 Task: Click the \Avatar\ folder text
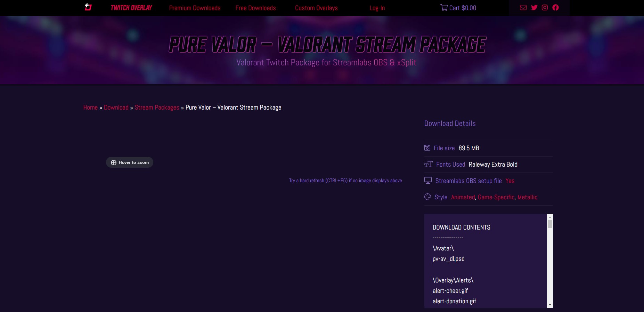point(443,248)
